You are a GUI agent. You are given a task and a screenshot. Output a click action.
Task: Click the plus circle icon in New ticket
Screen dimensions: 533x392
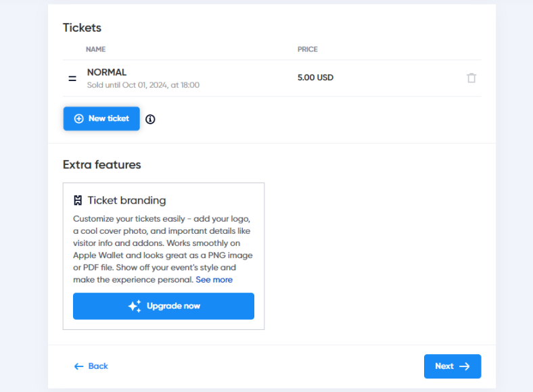pos(79,118)
